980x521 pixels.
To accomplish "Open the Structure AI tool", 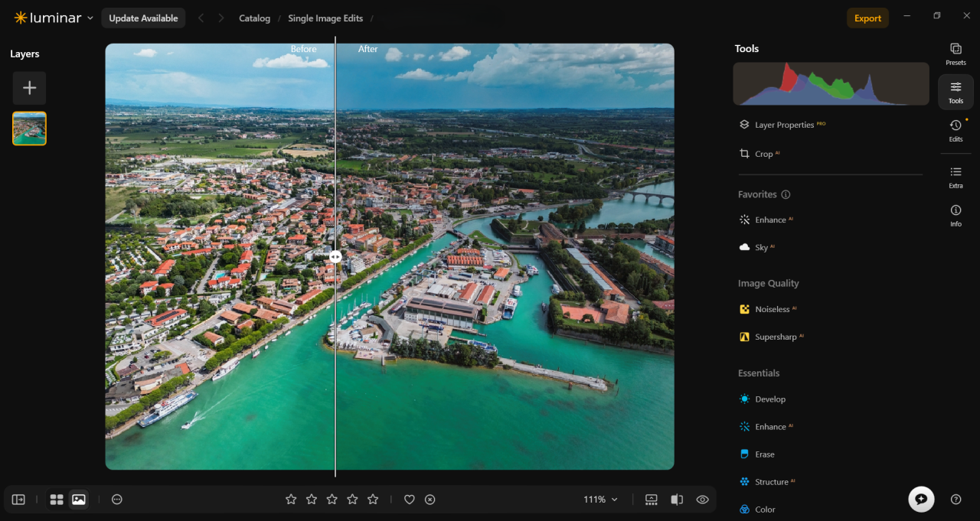I will [767, 482].
